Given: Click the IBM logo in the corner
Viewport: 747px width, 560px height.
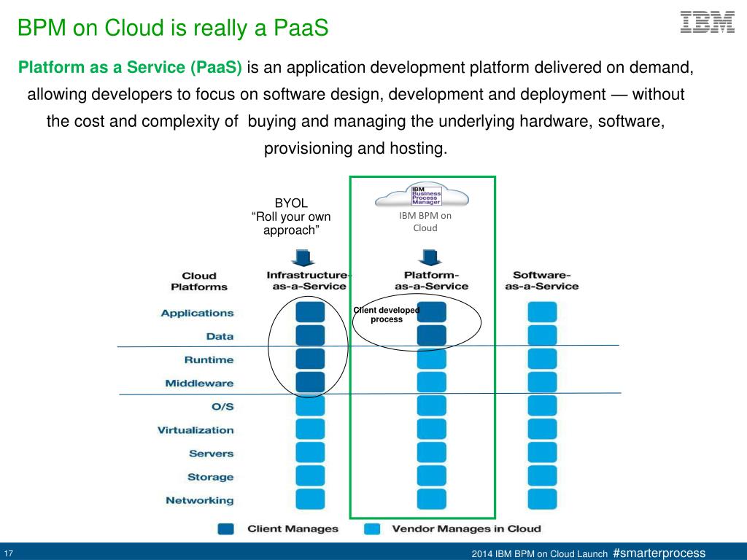Looking at the screenshot, I should [x=707, y=22].
